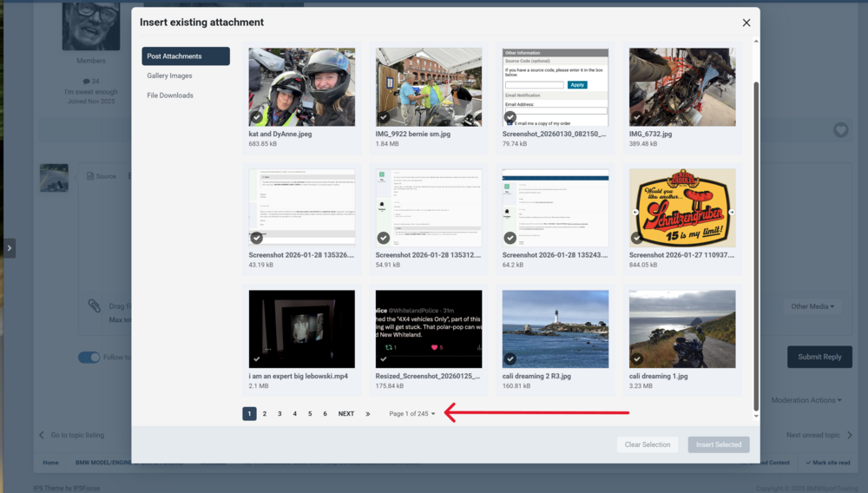Select the kat and DyAnne.jpeg thumbnail
The height and width of the screenshot is (493, 868).
coord(302,87)
